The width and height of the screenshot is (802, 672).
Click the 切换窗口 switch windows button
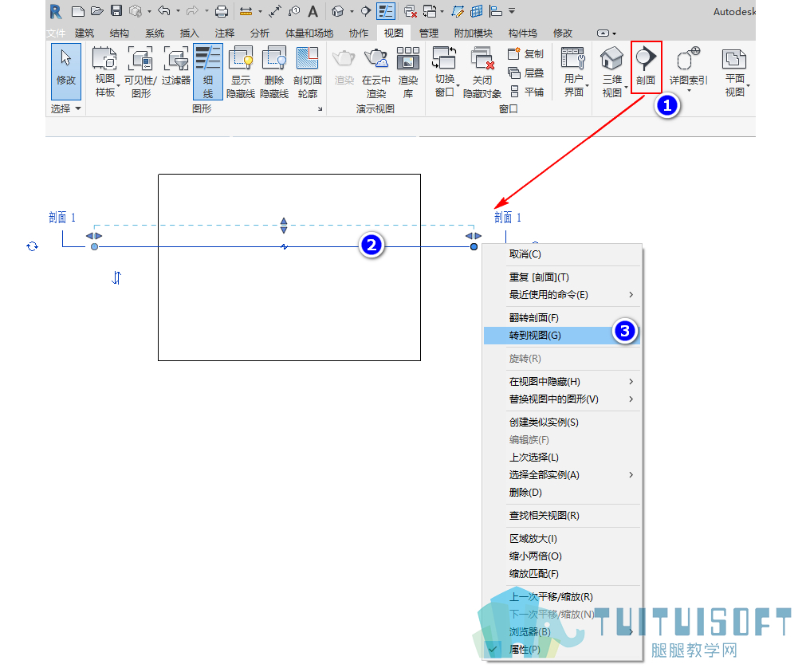point(445,72)
